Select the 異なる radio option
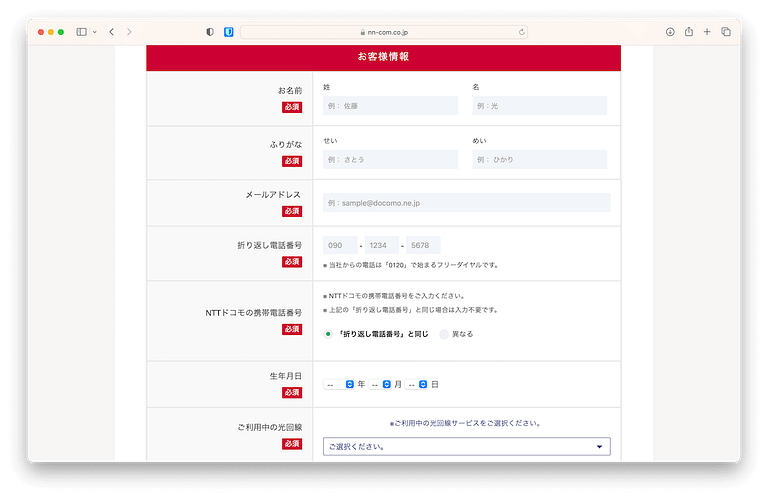 [444, 334]
